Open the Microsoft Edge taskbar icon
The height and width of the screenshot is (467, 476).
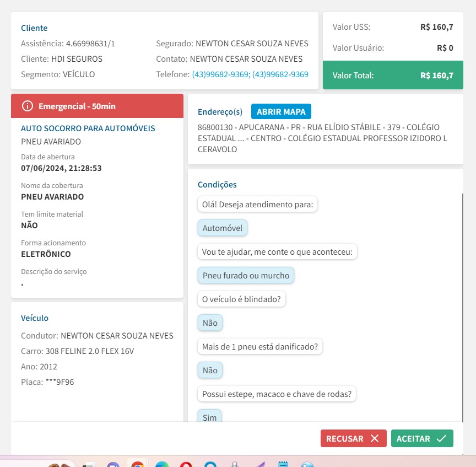[162, 464]
